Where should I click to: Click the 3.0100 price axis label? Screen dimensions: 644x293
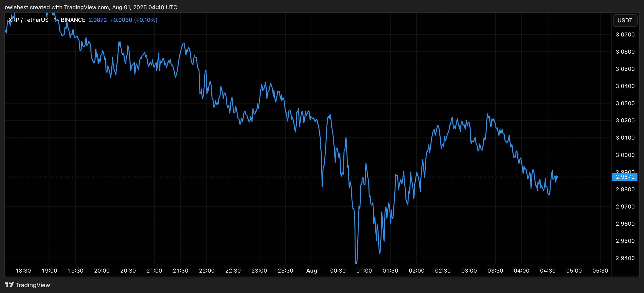point(625,138)
